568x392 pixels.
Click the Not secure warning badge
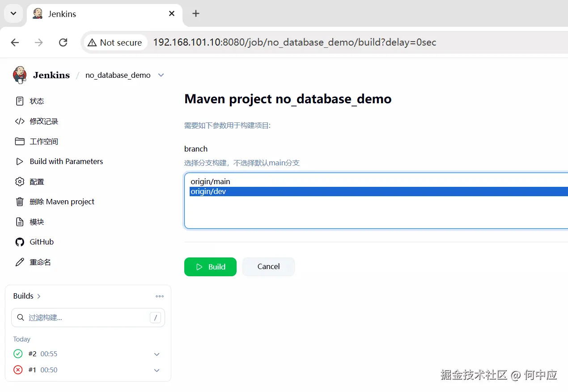pyautogui.click(x=115, y=42)
